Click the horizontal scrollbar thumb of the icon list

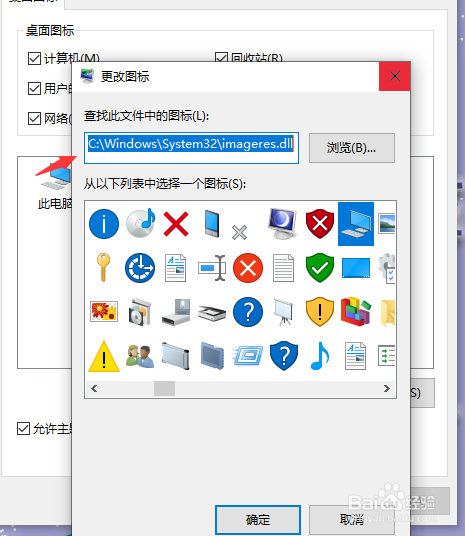click(x=164, y=389)
